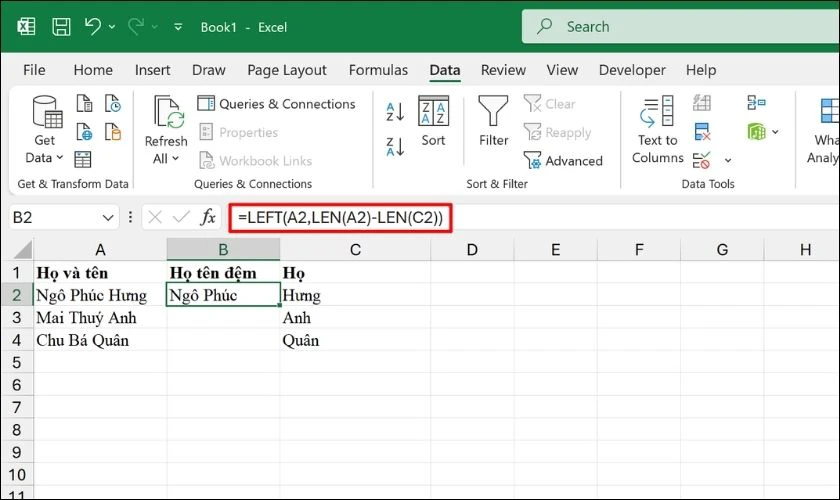The height and width of the screenshot is (500, 840).
Task: Sort column A to Z ascending
Action: click(x=395, y=111)
